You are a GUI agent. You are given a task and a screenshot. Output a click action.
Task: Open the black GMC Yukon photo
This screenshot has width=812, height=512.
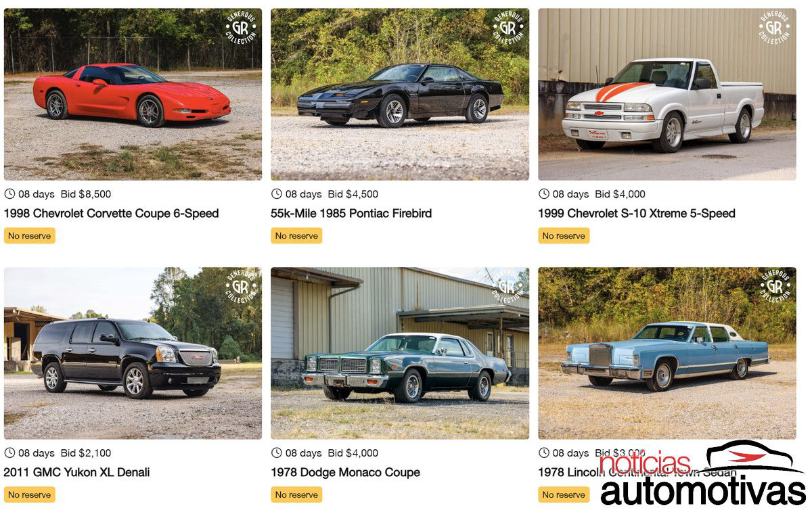[133, 353]
